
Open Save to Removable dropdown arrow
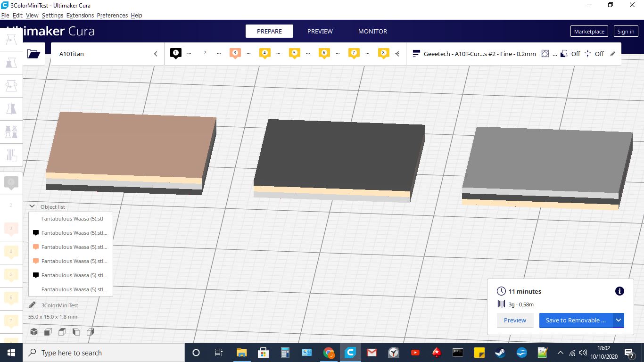click(619, 320)
